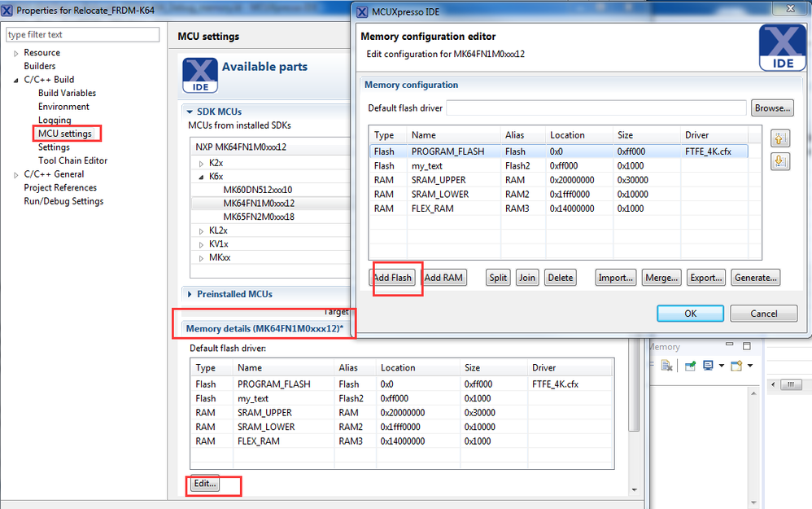Image resolution: width=812 pixels, height=509 pixels.
Task: Expand the Resource tree node
Action: pyautogui.click(x=16, y=53)
